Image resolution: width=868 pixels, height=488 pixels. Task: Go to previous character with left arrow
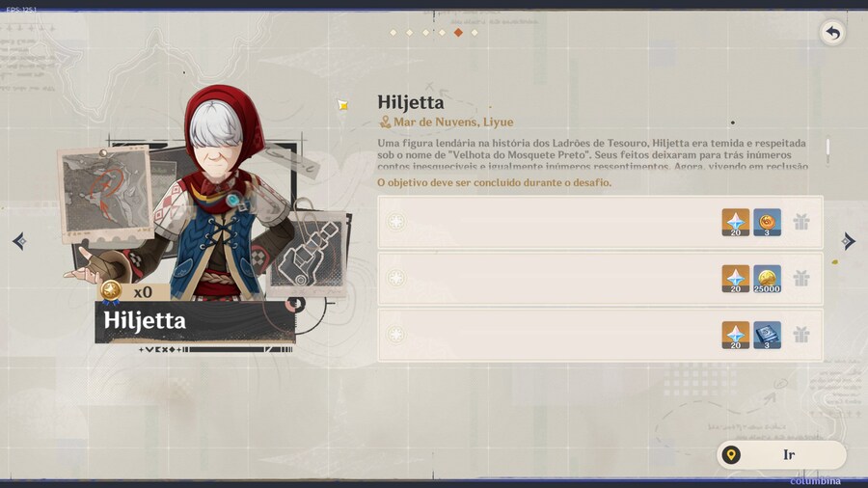[x=19, y=241]
